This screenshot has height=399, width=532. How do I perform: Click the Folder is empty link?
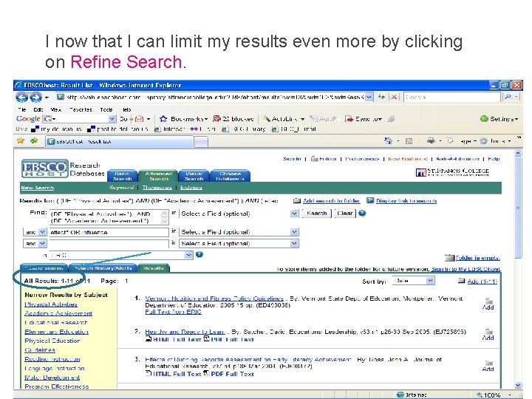click(x=478, y=258)
